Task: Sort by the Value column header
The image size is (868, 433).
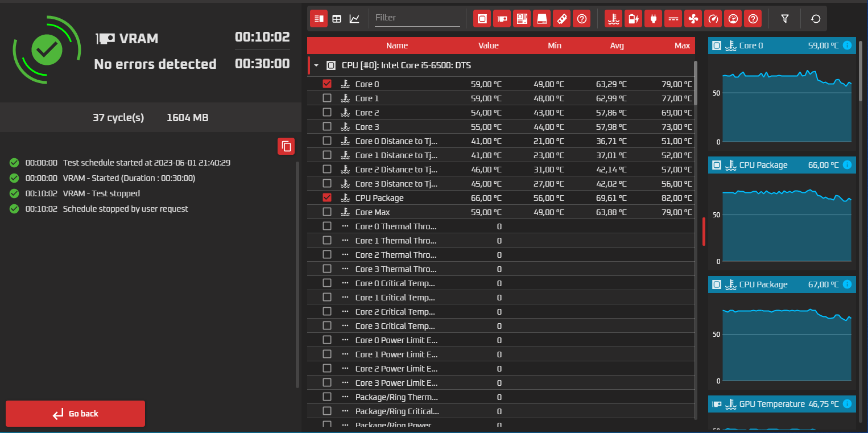Action: (x=488, y=46)
